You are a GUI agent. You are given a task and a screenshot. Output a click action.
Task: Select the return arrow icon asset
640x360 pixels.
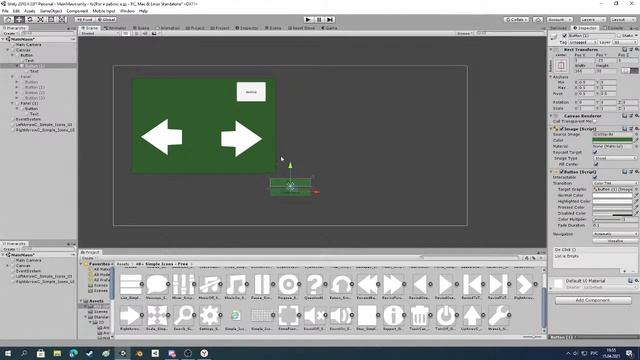pyautogui.click(x=340, y=284)
